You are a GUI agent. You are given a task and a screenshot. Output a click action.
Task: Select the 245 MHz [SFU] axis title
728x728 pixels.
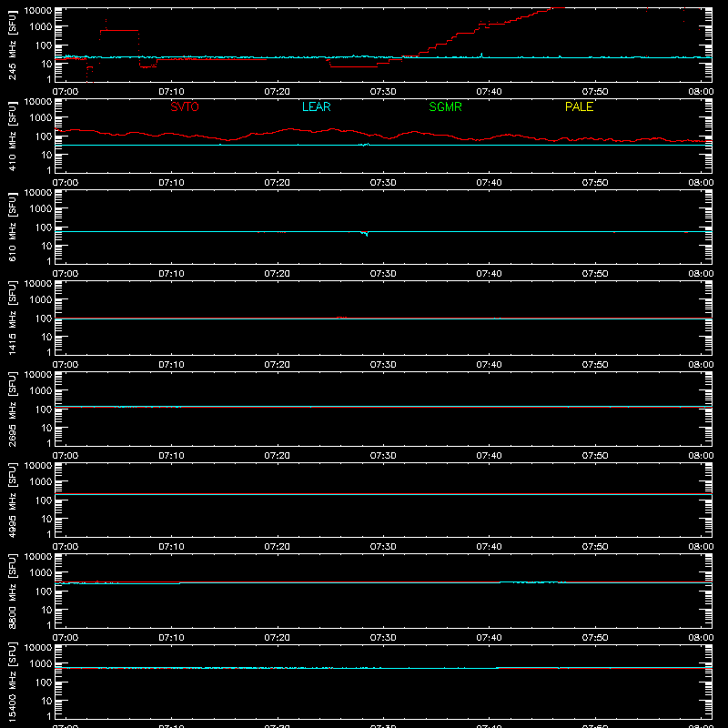tap(13, 45)
